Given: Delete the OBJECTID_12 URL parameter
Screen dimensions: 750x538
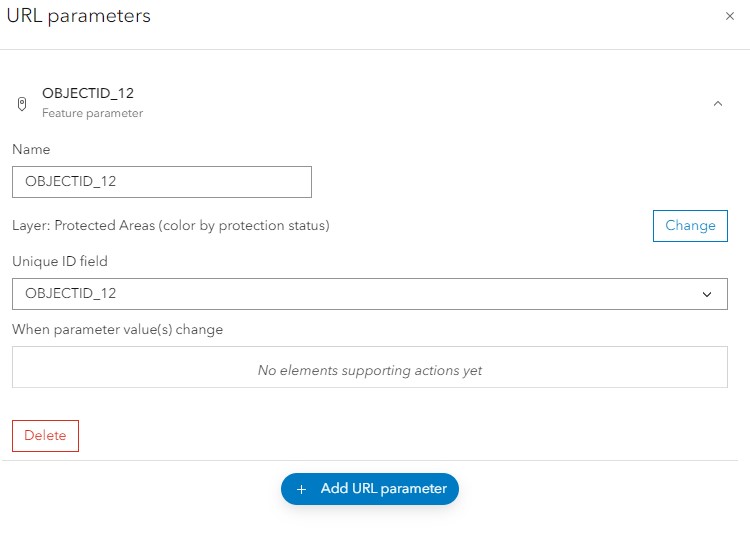Looking at the screenshot, I should point(45,436).
